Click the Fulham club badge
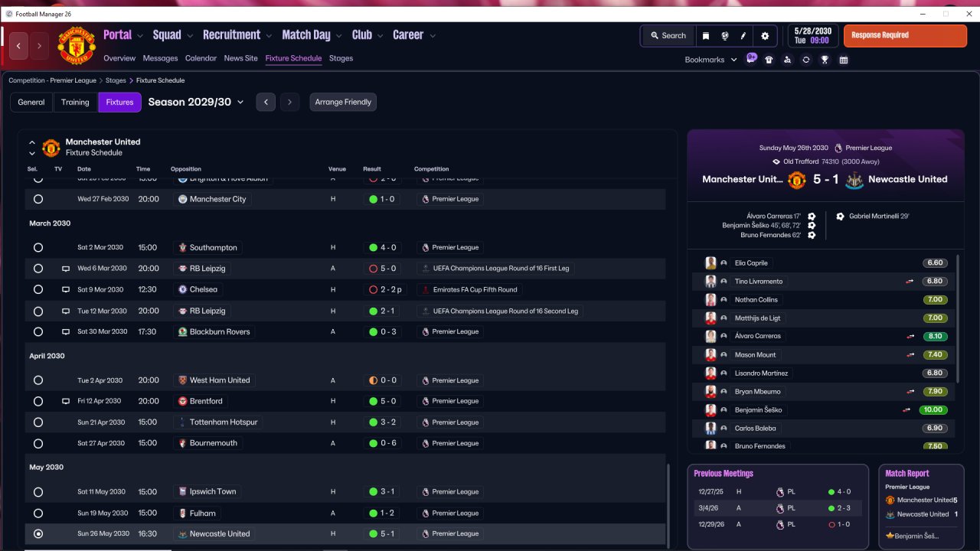Image resolution: width=980 pixels, height=551 pixels. click(x=182, y=514)
